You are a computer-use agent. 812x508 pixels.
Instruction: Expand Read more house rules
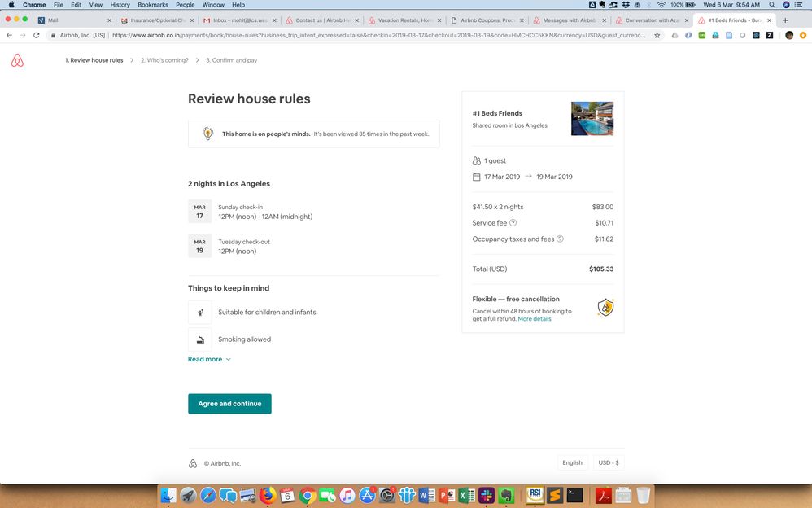[209, 359]
